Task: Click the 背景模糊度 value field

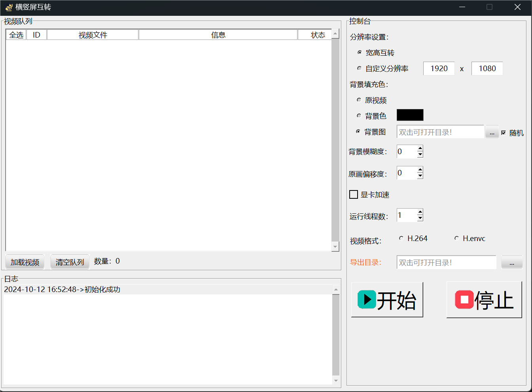Action: tap(407, 151)
